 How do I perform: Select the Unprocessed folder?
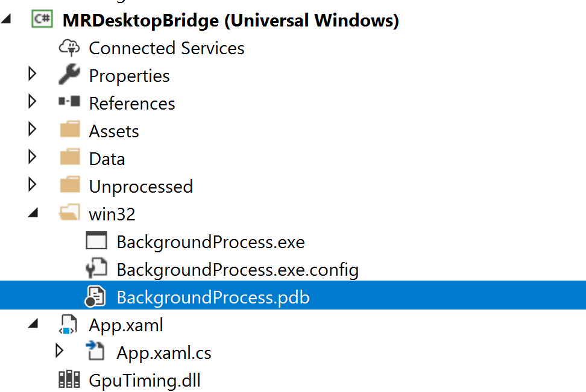coord(140,186)
